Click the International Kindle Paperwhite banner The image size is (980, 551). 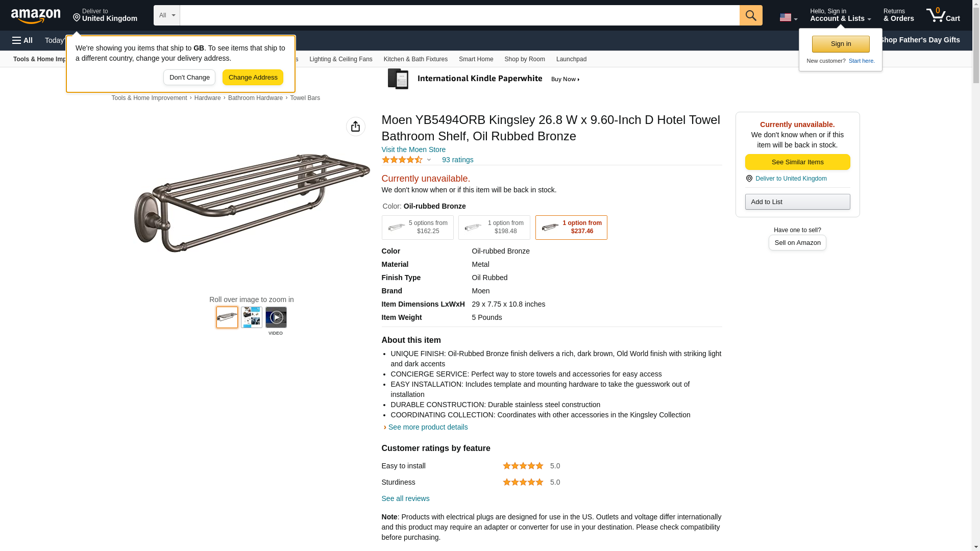(484, 79)
